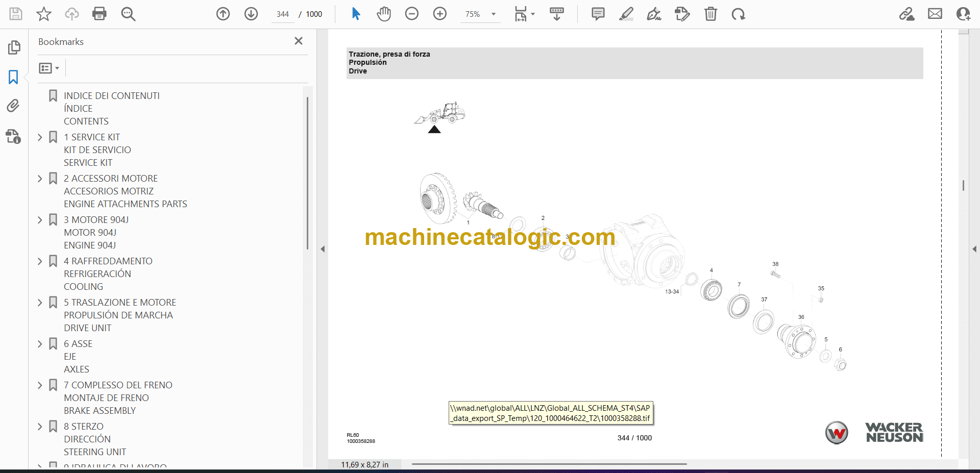
Task: Open the INDICE DEI CONTENUTI bookmark
Action: 111,96
